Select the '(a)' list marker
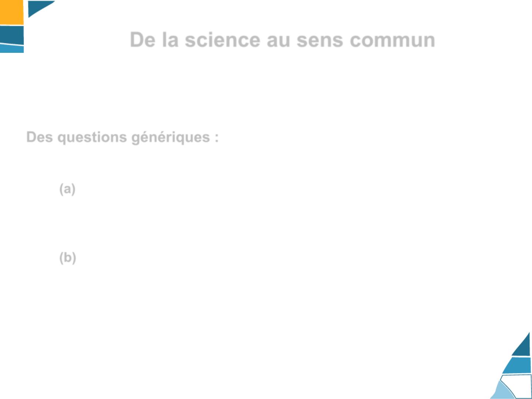This screenshot has height=399, width=532. pyautogui.click(x=67, y=189)
